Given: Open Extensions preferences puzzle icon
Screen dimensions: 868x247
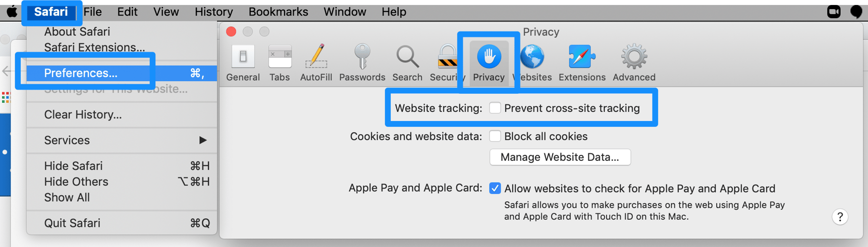Looking at the screenshot, I should (x=582, y=57).
